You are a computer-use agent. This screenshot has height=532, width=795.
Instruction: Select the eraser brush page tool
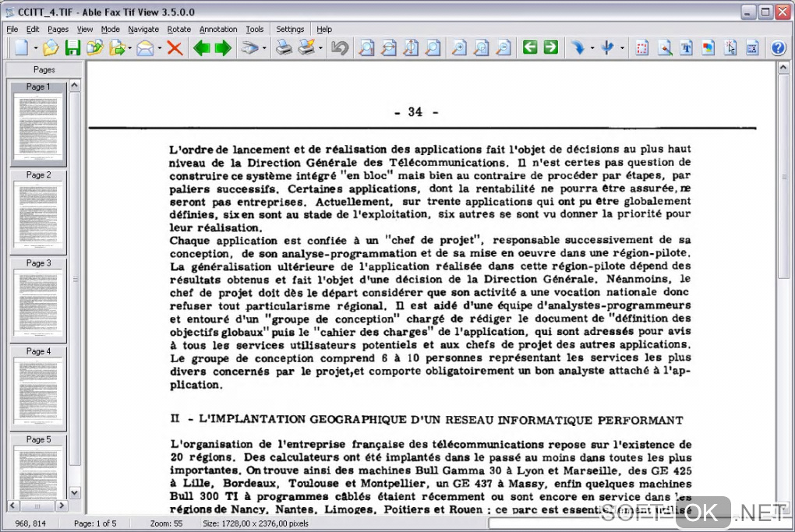click(x=664, y=48)
